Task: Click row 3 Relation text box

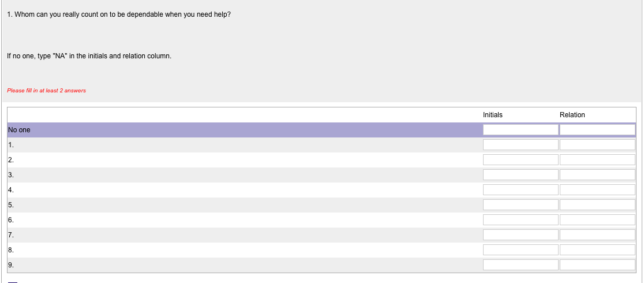Action: 597,175
